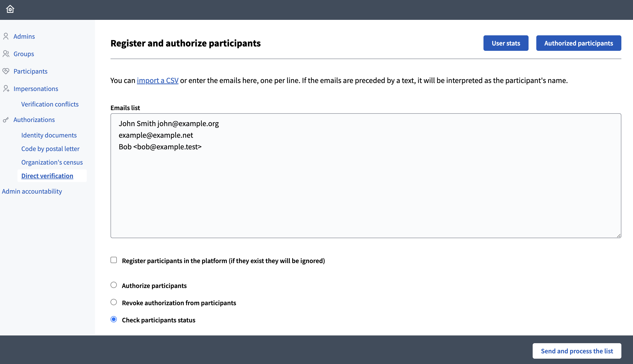Click the Admins person icon
The width and height of the screenshot is (633, 364).
pyautogui.click(x=6, y=36)
